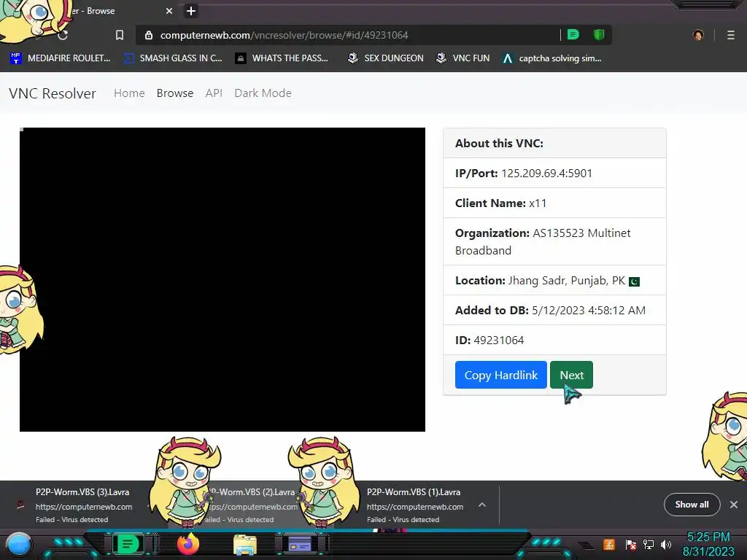The height and width of the screenshot is (560, 747).
Task: Open the Browse navigation link
Action: click(x=175, y=93)
